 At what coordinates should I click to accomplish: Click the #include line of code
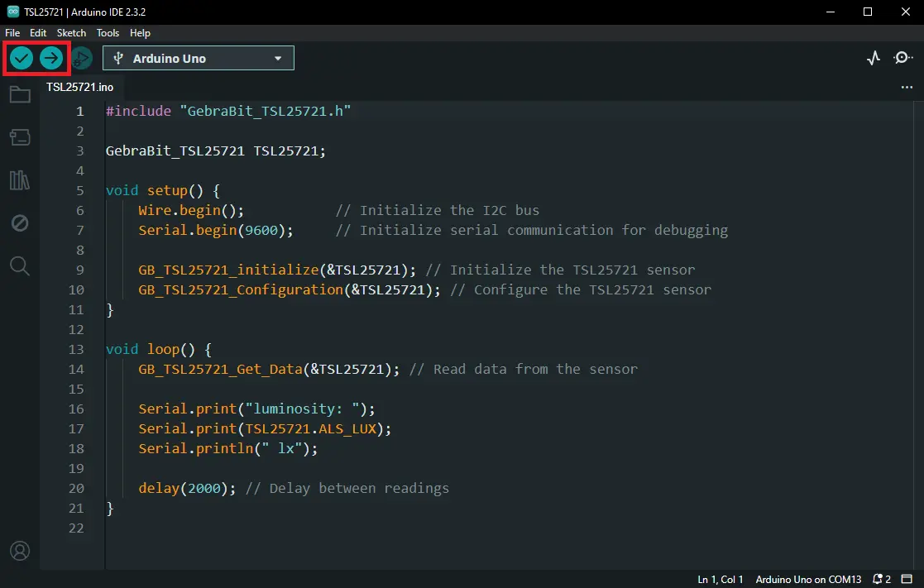pyautogui.click(x=228, y=111)
